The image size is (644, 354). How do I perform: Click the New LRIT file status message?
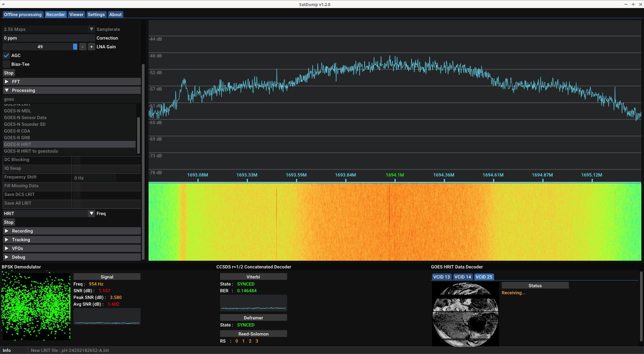point(70,350)
